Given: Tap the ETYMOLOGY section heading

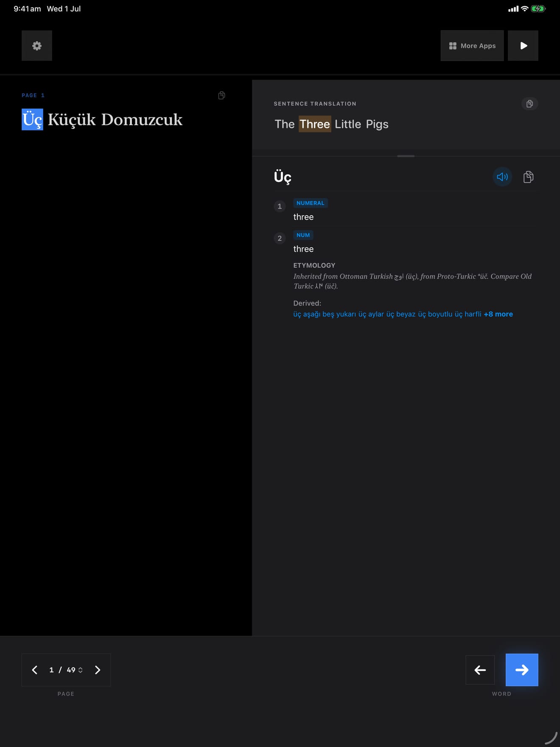Looking at the screenshot, I should point(314,265).
